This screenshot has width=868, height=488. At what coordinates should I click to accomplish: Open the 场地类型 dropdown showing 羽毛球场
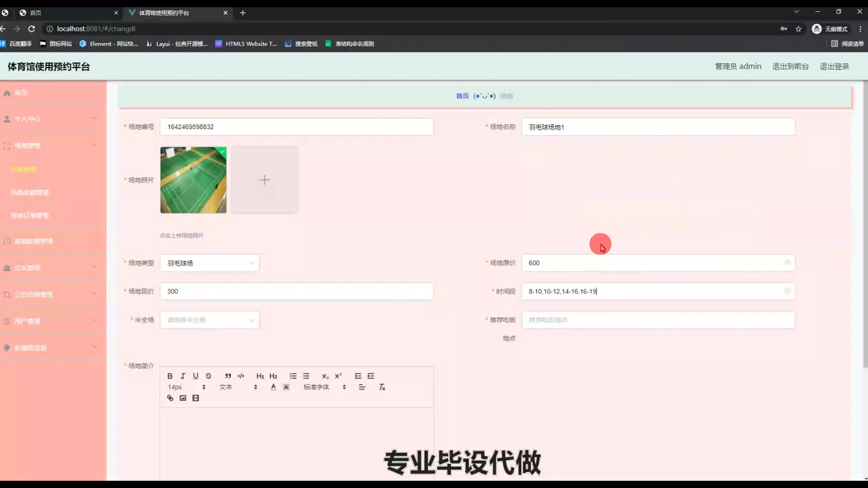[x=209, y=263]
